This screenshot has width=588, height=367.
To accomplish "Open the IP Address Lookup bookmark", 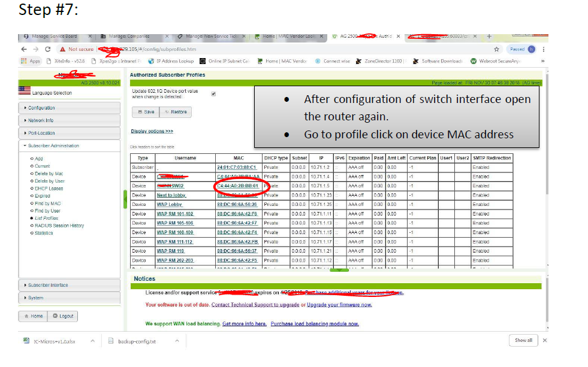I will 174,61.
